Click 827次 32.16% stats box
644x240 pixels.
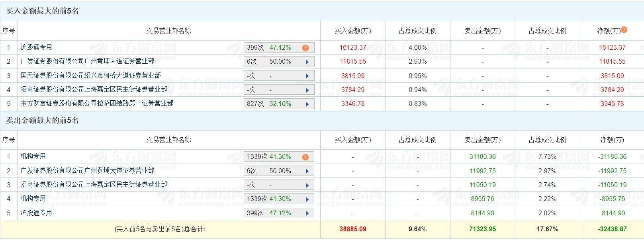point(279,104)
